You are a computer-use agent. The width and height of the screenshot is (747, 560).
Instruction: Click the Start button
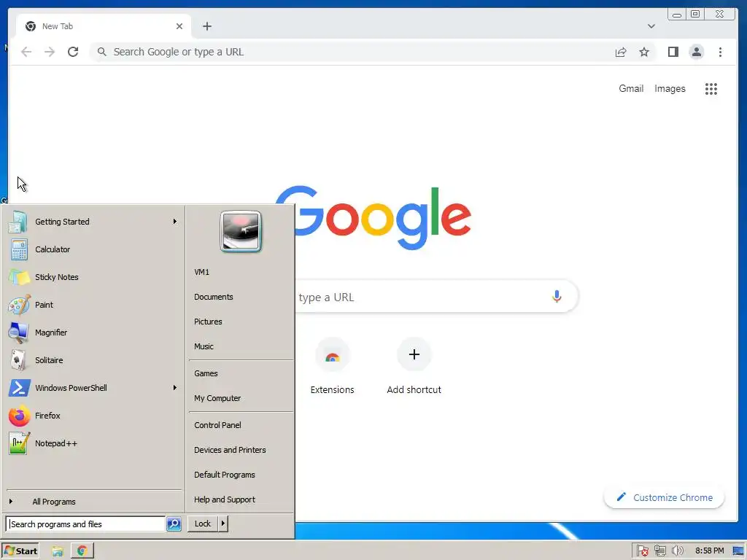[20, 551]
